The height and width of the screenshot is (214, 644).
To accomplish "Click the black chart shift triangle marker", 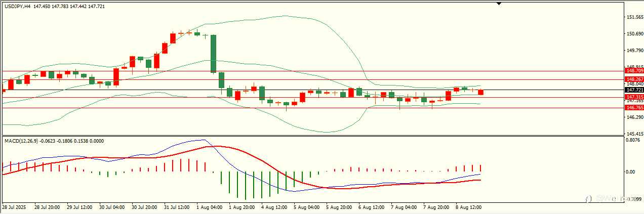I will point(499,3).
